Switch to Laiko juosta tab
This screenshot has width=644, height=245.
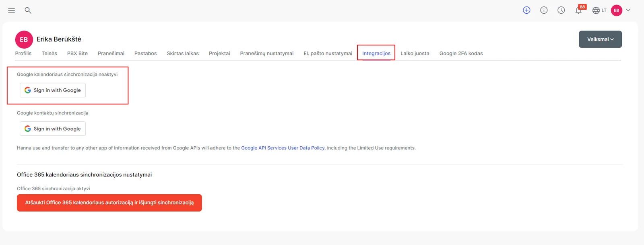[415, 53]
